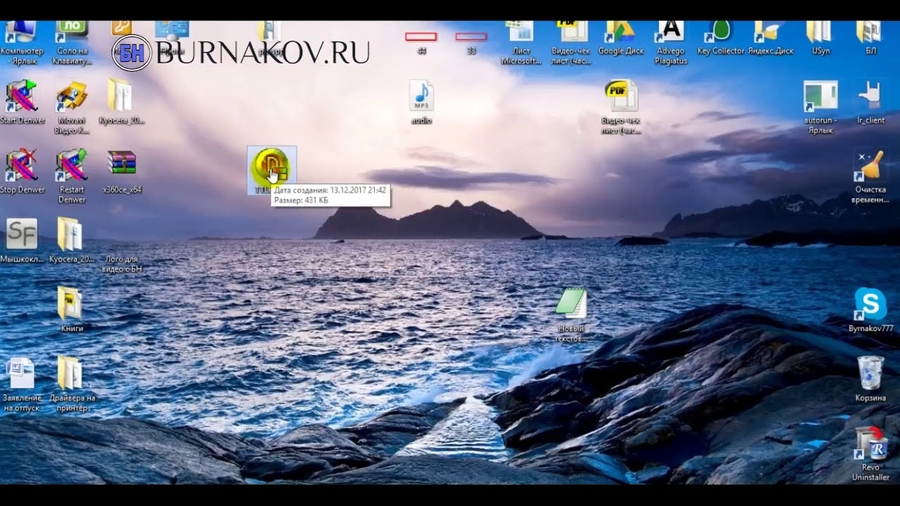The width and height of the screenshot is (900, 506).
Task: Select the Skype Byrnakov777 shortcut
Action: point(870,304)
